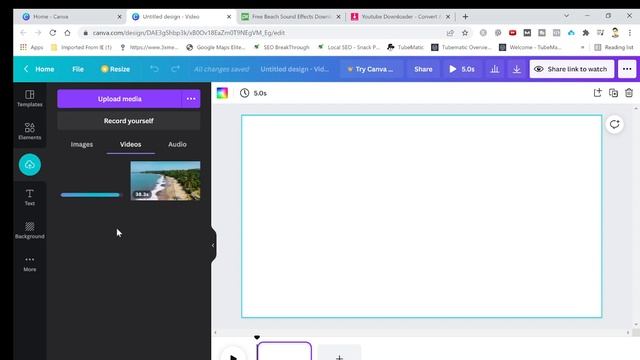
Task: Open the Text panel in sidebar
Action: point(29,197)
